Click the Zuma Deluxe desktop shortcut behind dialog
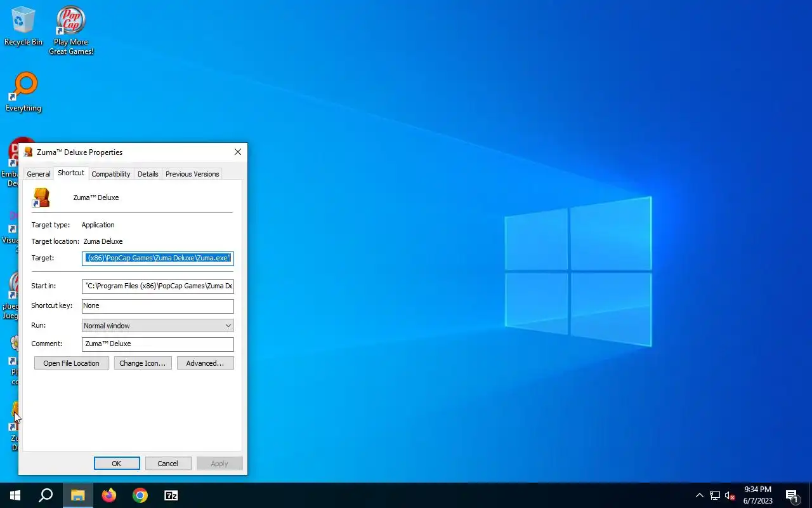812x508 pixels. [14, 425]
